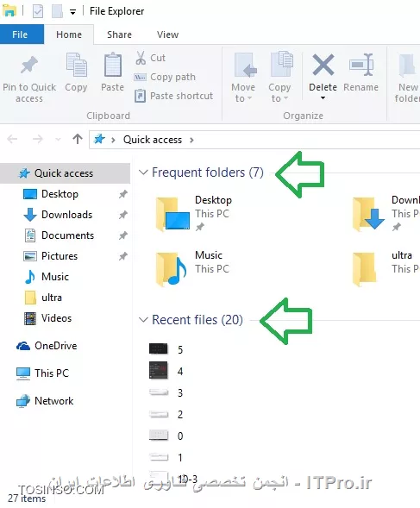
Task: Open the File menu tab
Action: [20, 34]
